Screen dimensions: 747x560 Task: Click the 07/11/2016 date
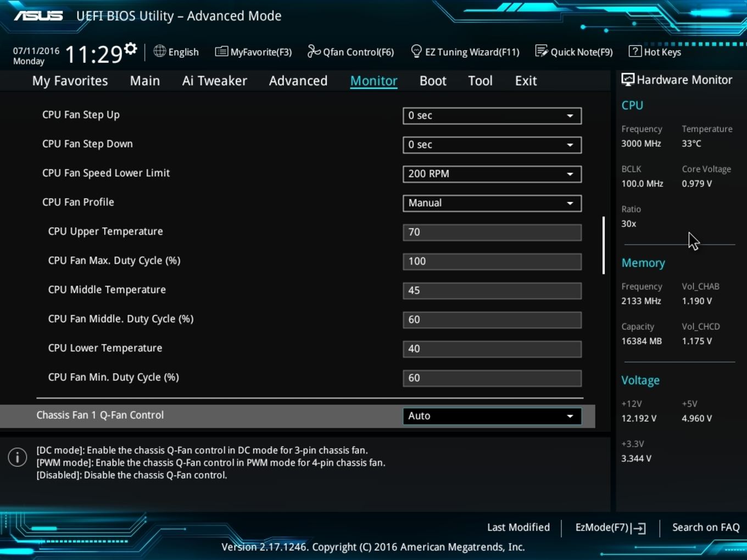point(36,51)
